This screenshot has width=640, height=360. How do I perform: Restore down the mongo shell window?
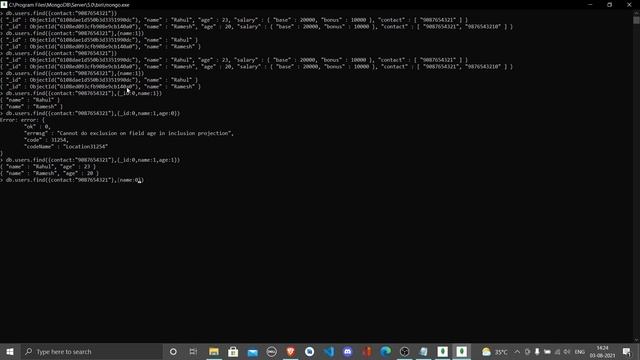point(609,4)
